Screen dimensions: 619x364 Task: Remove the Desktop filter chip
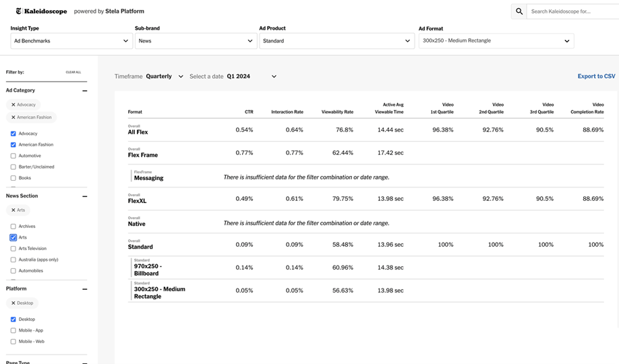13,303
